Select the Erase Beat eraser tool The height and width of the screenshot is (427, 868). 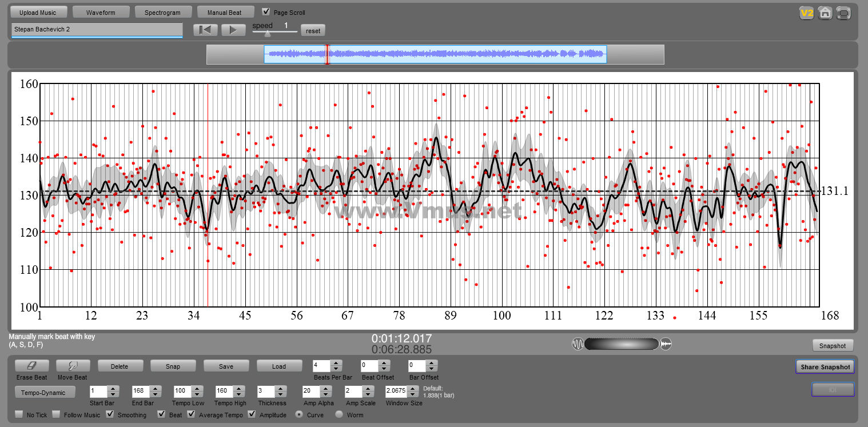pyautogui.click(x=31, y=366)
